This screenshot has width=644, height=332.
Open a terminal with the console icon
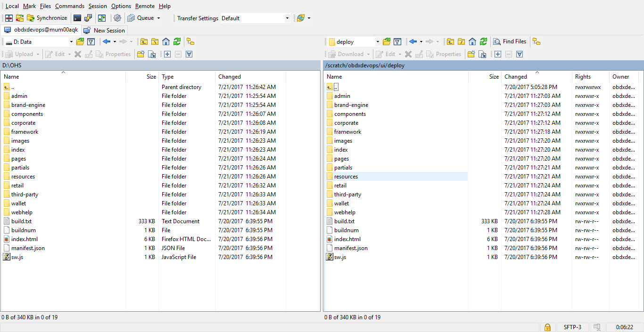[77, 18]
